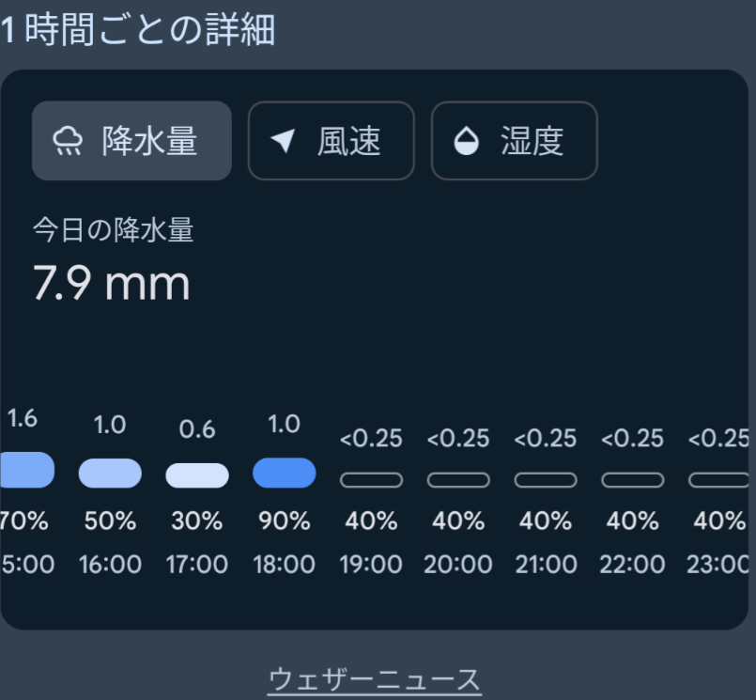Click the humidity droplet icon
The height and width of the screenshot is (700, 756).
466,141
